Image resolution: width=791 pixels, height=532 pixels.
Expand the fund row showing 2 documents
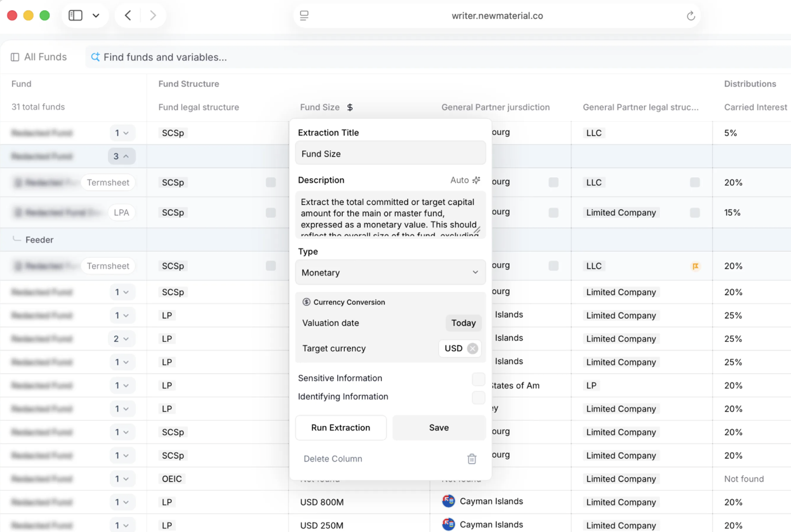click(121, 339)
